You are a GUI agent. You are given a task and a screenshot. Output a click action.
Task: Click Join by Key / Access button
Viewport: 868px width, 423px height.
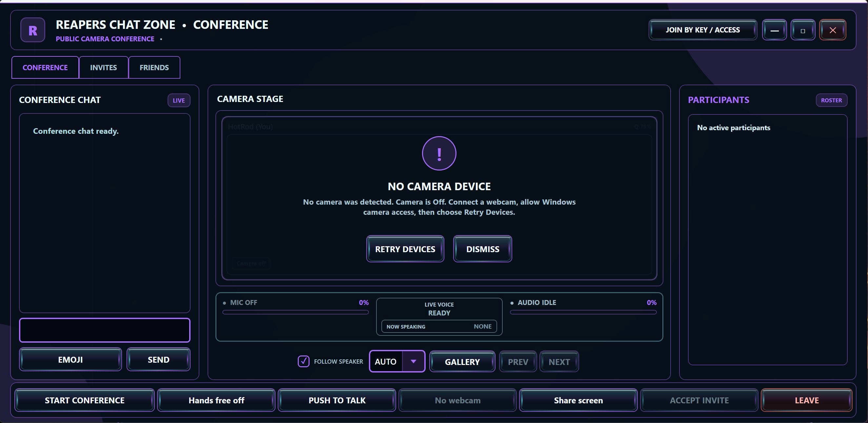click(702, 30)
